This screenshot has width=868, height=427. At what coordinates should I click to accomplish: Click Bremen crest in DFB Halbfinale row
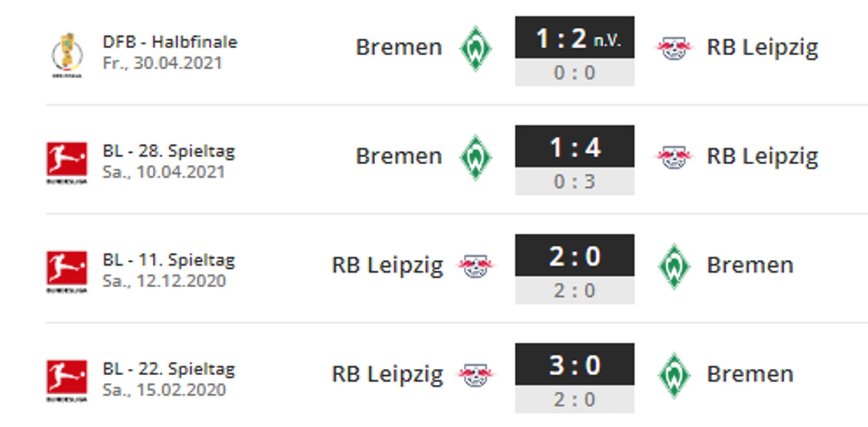tap(476, 48)
